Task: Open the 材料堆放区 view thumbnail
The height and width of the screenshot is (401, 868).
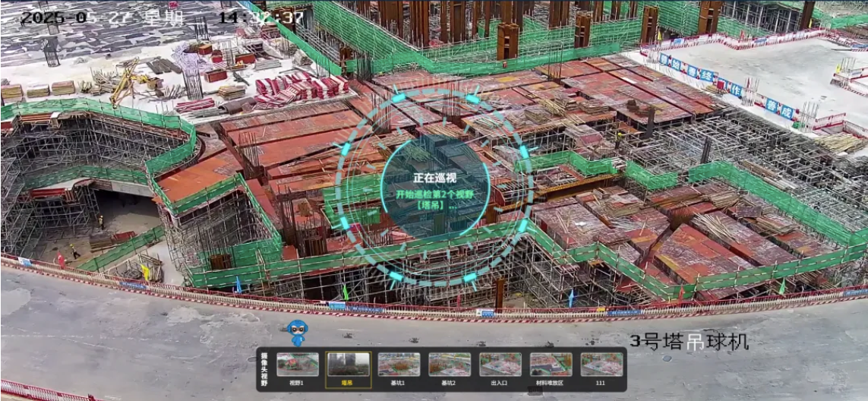Action: (551, 364)
